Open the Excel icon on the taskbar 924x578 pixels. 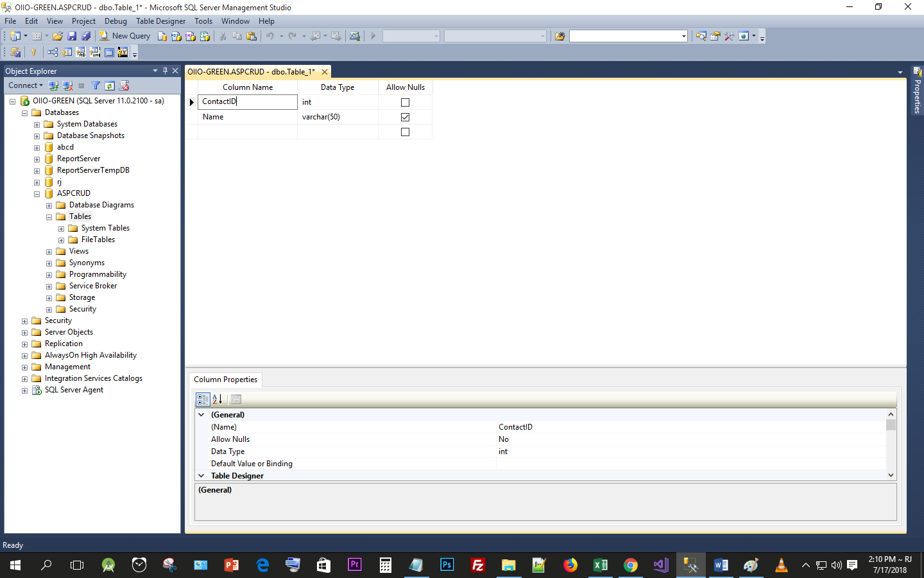pyautogui.click(x=601, y=565)
